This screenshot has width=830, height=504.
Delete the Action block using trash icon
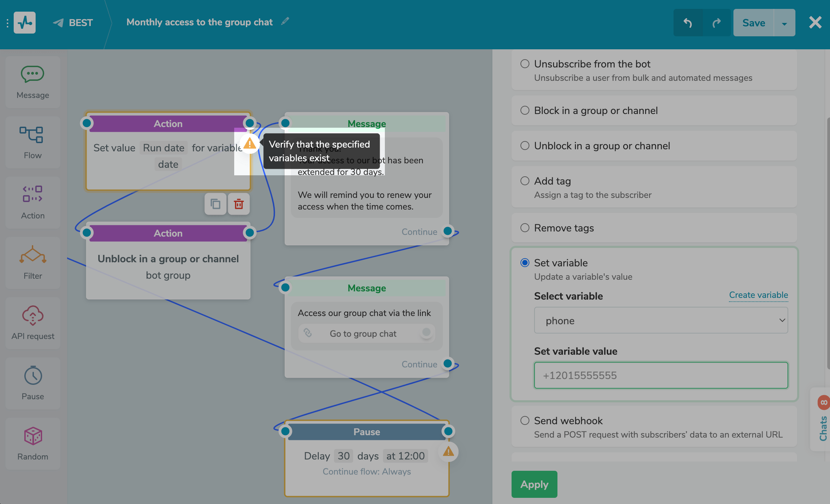tap(239, 204)
